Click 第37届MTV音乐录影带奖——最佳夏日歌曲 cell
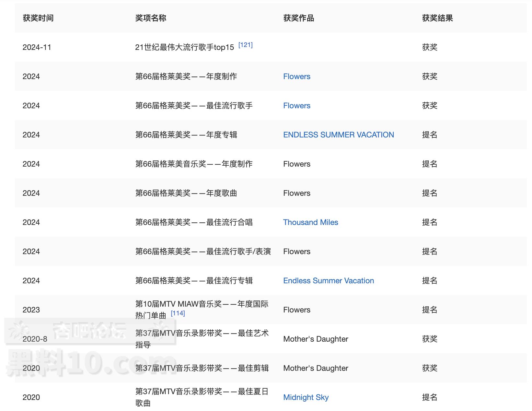This screenshot has height=411, width=532. point(202,397)
